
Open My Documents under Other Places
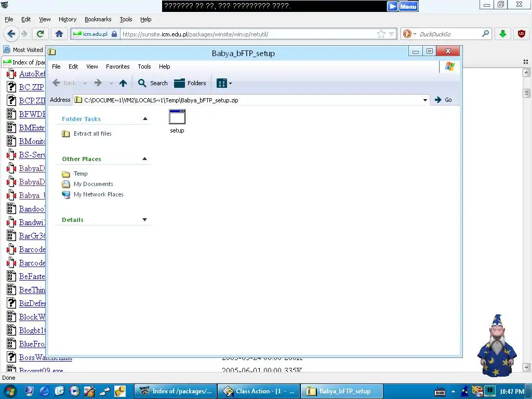[87, 184]
